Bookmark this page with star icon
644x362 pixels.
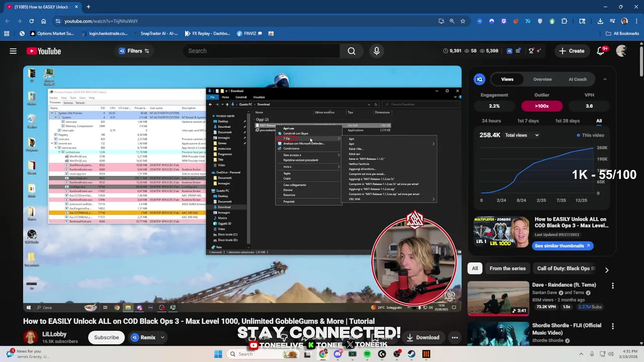point(463,21)
